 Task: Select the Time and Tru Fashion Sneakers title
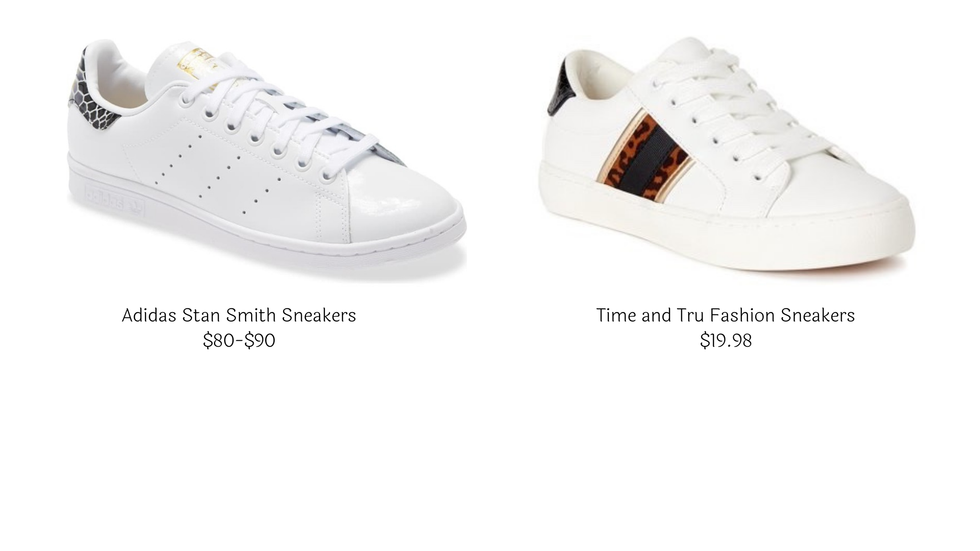click(725, 315)
